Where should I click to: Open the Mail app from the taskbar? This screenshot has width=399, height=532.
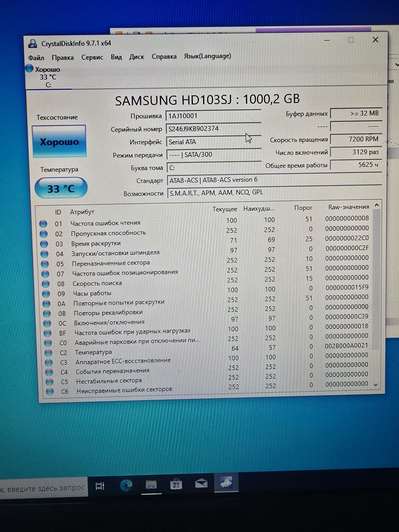(201, 483)
